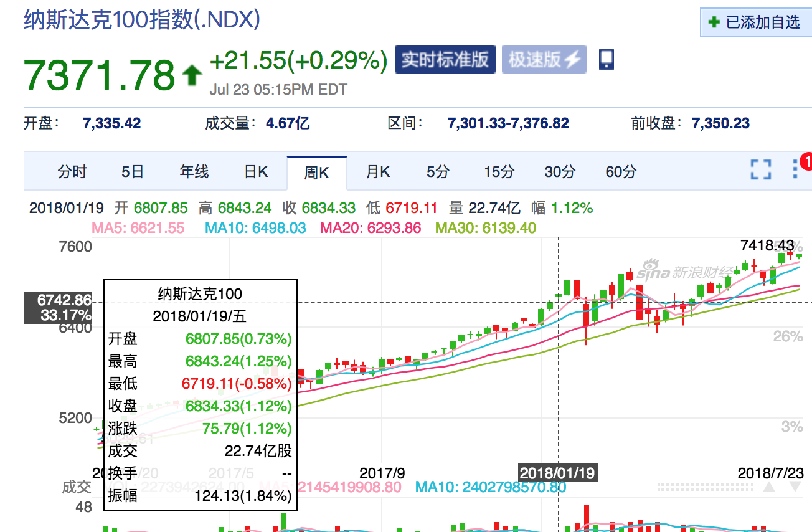This screenshot has height=532, width=812.
Task: Click the 最低 6719.11(-0.58%) tooltip row
Action: tap(200, 384)
